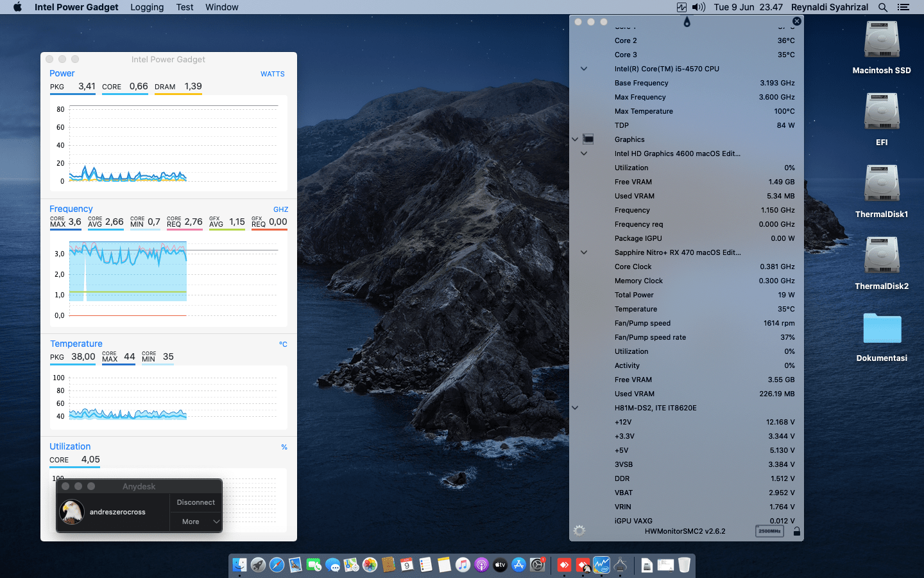The image size is (924, 578).
Task: Select the ThermalDisk2 drive icon
Action: tap(882, 256)
